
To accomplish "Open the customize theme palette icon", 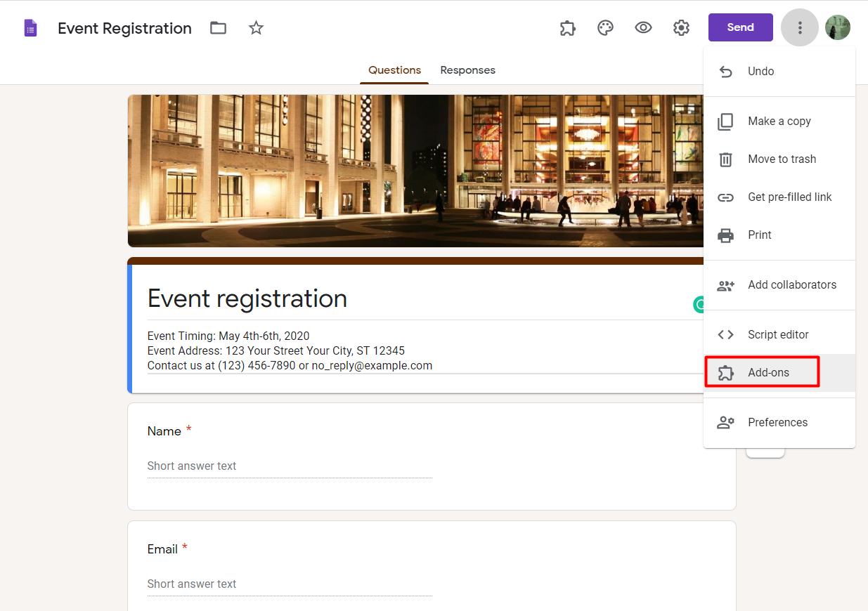I will point(605,28).
